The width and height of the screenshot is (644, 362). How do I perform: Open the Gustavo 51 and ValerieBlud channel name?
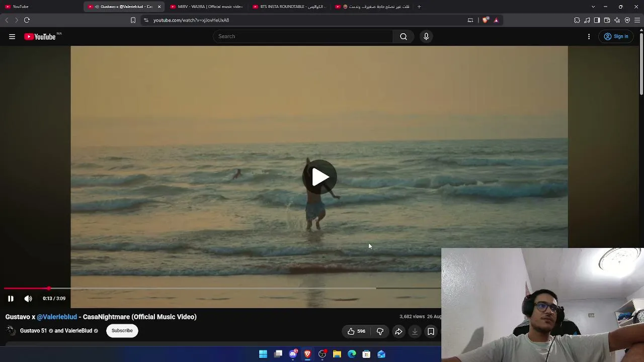point(56,331)
